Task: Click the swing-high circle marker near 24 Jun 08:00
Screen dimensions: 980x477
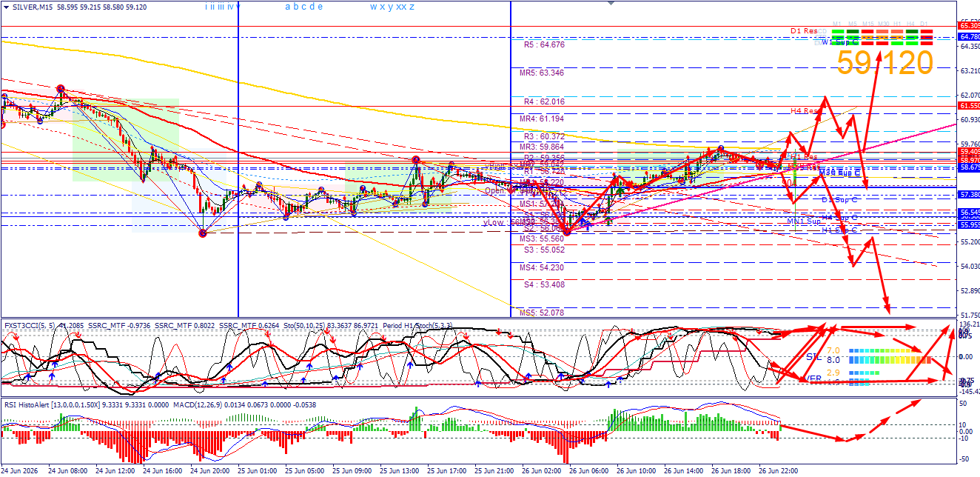Action: [61, 88]
